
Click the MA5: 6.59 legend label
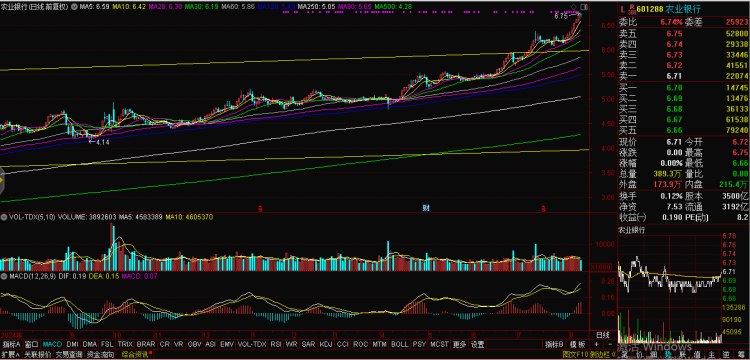(95, 7)
